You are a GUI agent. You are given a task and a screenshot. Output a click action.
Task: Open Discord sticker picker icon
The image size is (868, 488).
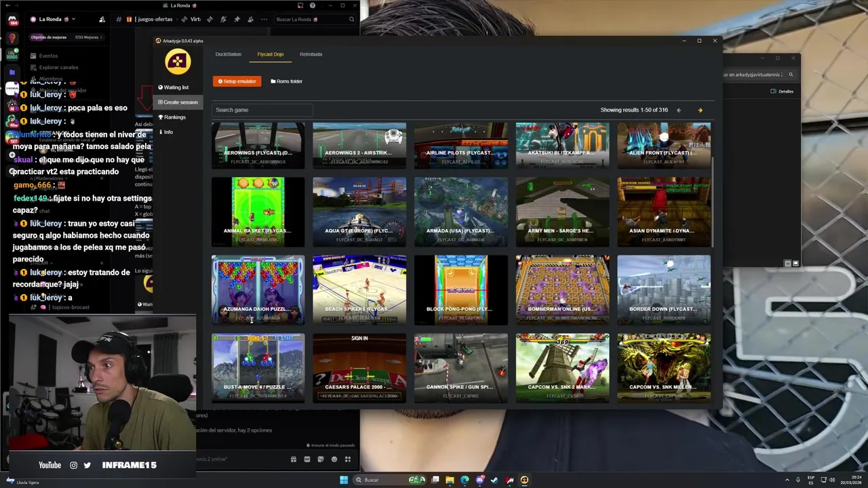pos(320,459)
